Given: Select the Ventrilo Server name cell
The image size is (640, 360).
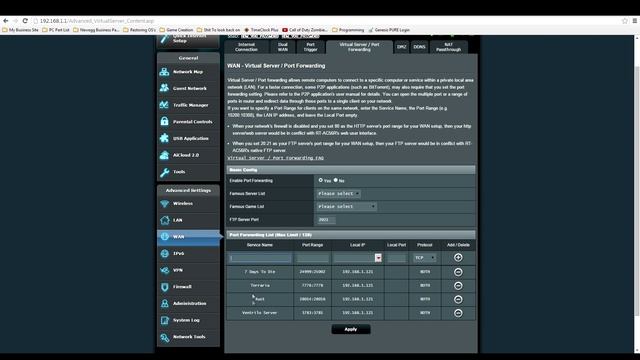Looking at the screenshot, I should (x=260, y=313).
